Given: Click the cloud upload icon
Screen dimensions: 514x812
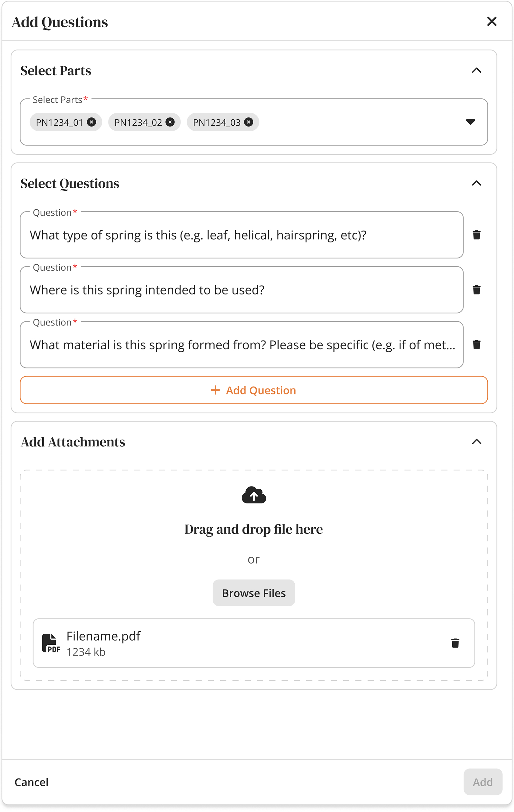Looking at the screenshot, I should pyautogui.click(x=254, y=495).
